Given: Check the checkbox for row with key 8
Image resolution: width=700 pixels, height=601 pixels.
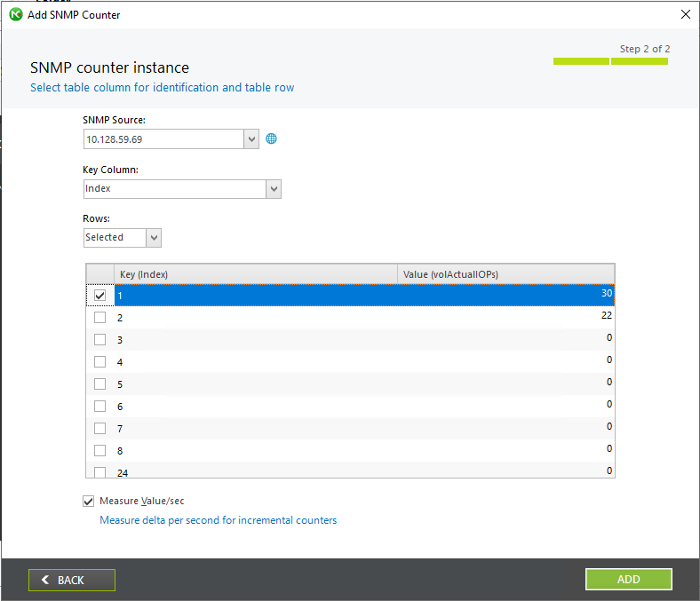Looking at the screenshot, I should 100,450.
